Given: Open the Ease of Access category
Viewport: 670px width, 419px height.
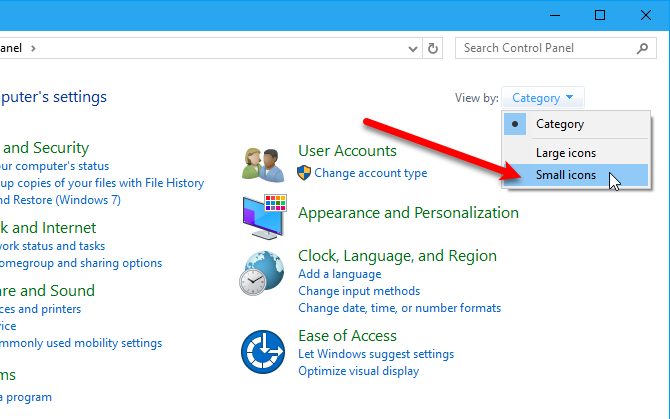Looking at the screenshot, I should click(347, 336).
